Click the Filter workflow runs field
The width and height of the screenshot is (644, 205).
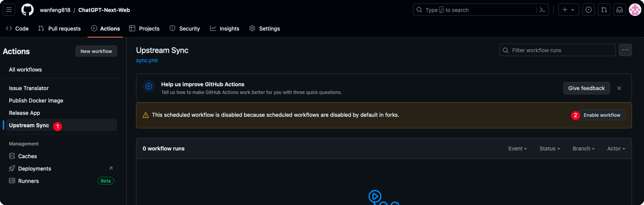558,50
